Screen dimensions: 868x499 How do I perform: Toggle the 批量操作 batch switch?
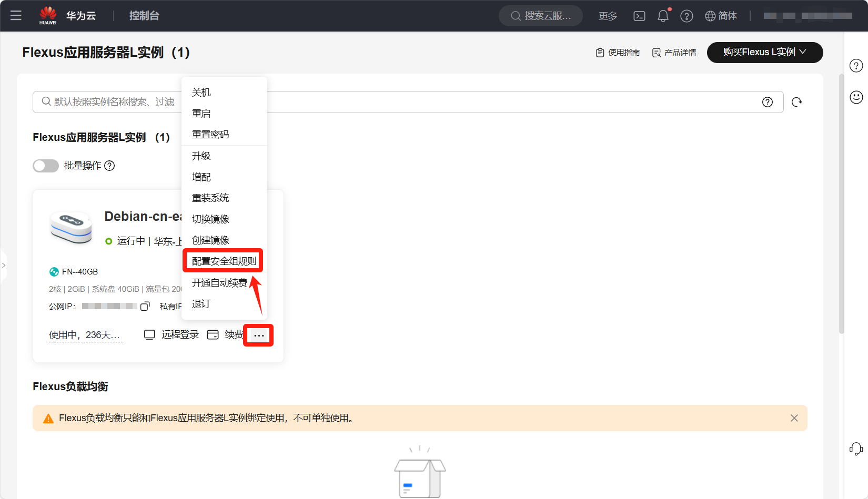[46, 166]
